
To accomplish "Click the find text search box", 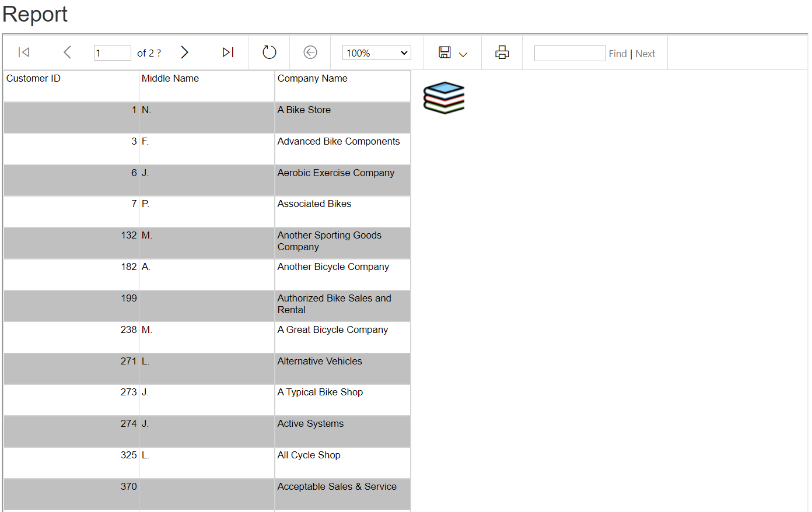I will click(569, 54).
